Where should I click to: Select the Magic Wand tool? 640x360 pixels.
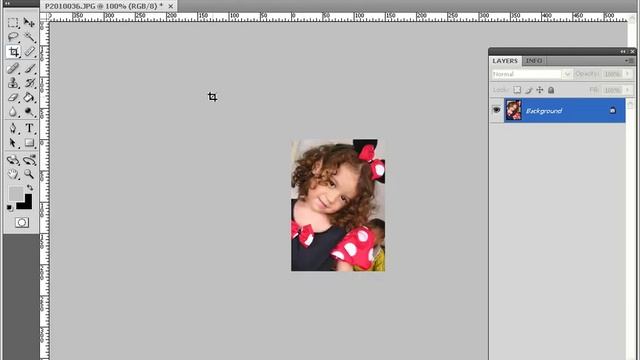pyautogui.click(x=29, y=37)
